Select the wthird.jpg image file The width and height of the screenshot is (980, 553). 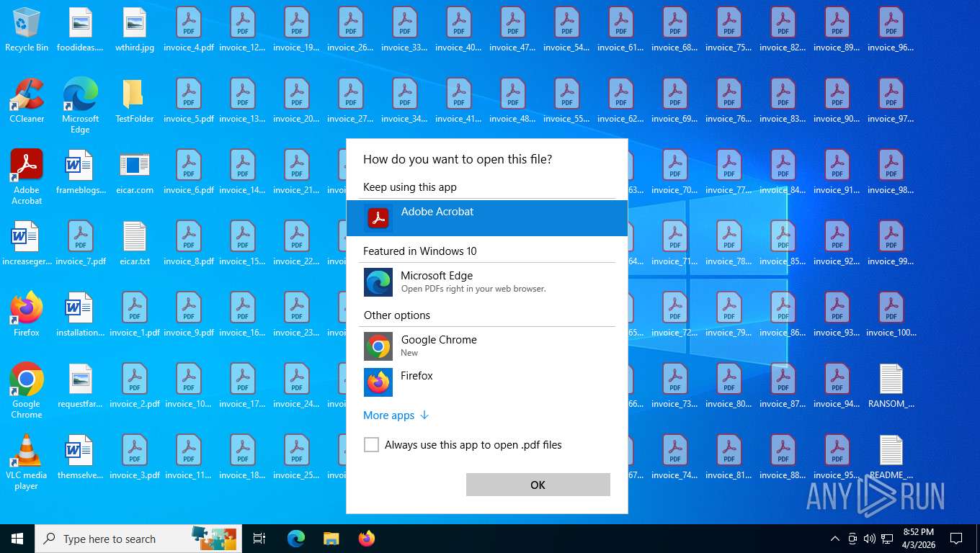pyautogui.click(x=135, y=30)
